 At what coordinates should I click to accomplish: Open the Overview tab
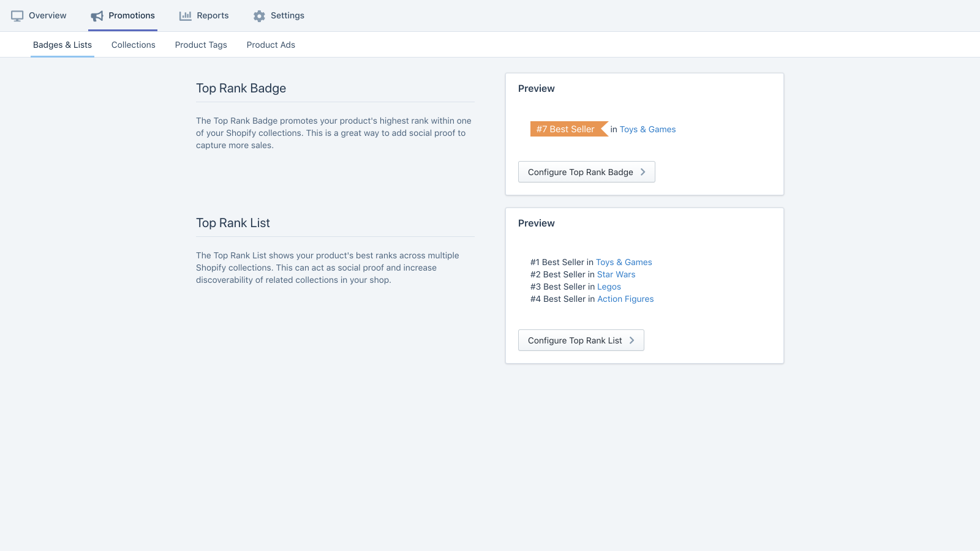(47, 16)
